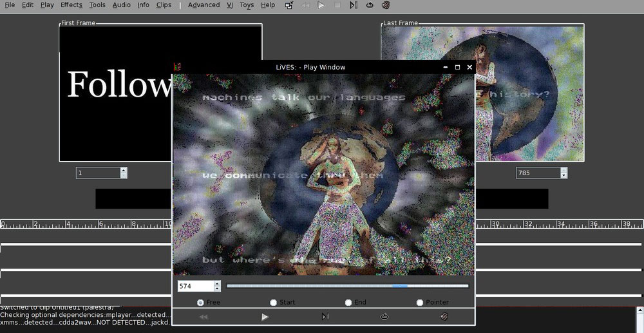Click play selection in the Play Window controls

[x=325, y=317]
